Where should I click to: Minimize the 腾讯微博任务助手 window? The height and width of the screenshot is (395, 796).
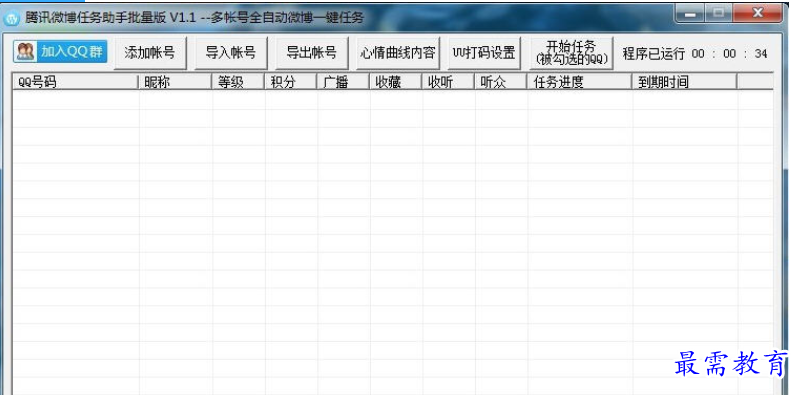pyautogui.click(x=690, y=14)
